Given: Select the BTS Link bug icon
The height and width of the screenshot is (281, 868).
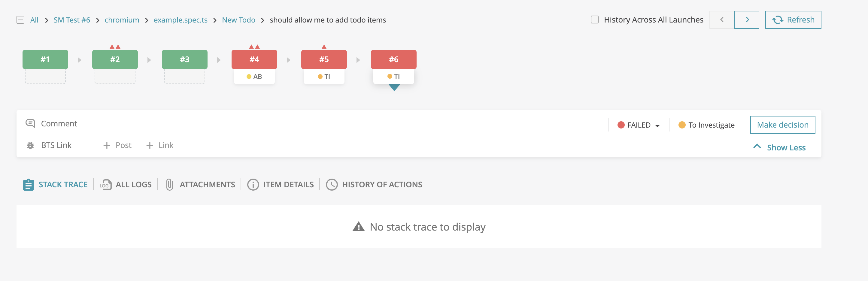Looking at the screenshot, I should (x=31, y=145).
